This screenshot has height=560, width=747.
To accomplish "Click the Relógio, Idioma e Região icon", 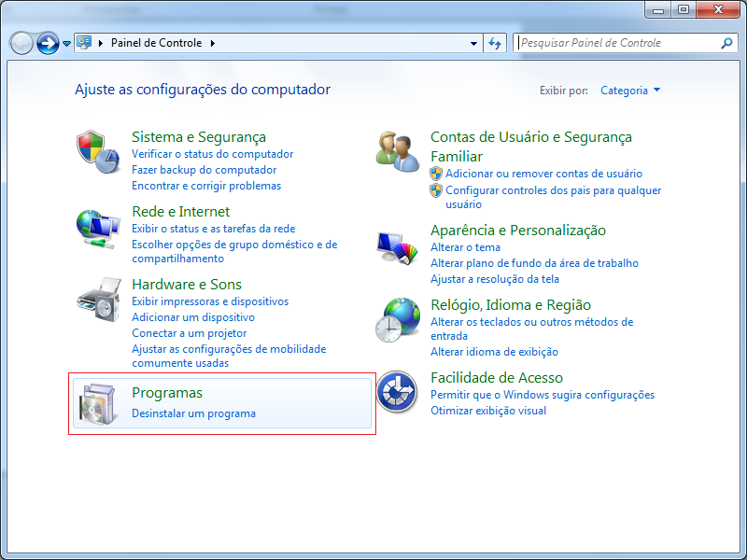I will (x=397, y=319).
